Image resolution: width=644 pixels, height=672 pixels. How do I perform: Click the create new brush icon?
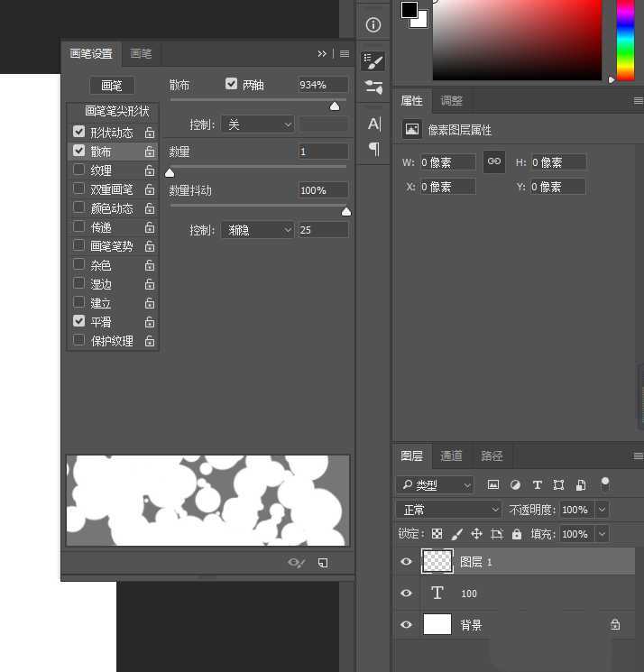pos(323,563)
